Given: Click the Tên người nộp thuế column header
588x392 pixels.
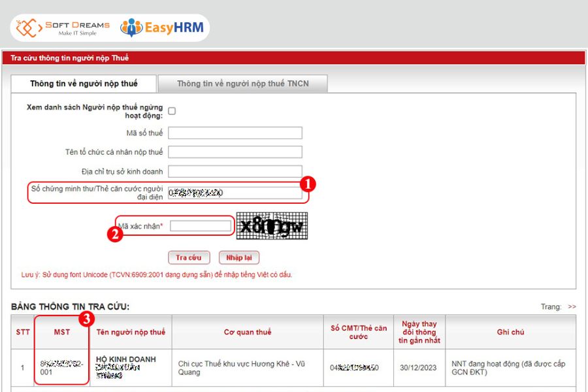Looking at the screenshot, I should (131, 332).
